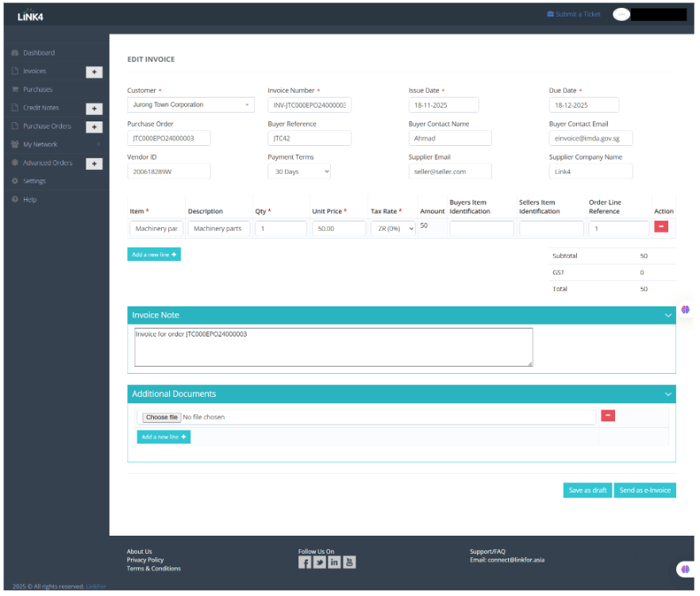700x596 pixels.
Task: Click the plus icon next to Advanced Orders
Action: (x=94, y=163)
